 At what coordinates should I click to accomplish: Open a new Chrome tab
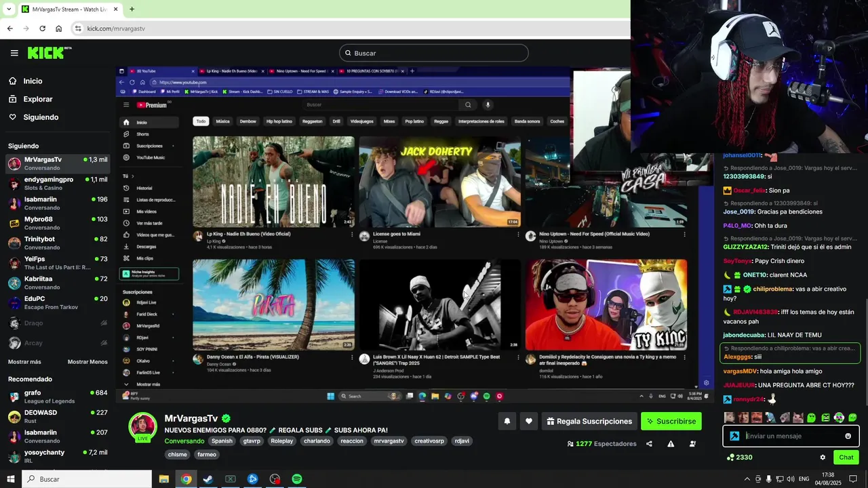pyautogui.click(x=132, y=9)
